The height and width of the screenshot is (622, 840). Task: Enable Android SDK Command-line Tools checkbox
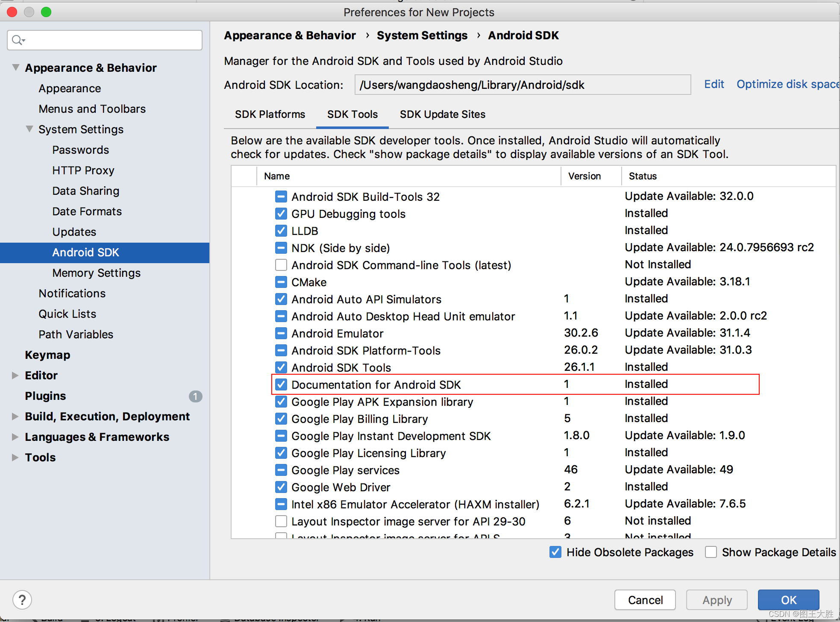tap(281, 265)
